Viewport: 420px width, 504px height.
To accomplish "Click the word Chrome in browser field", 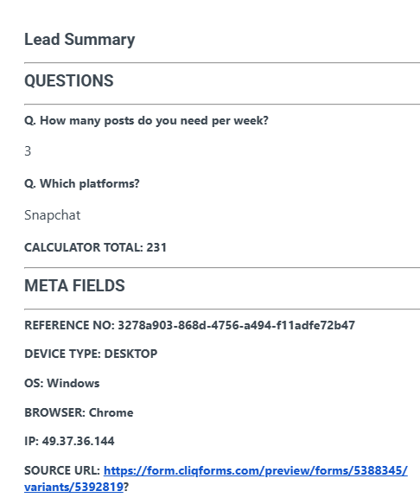I will pos(111,412).
